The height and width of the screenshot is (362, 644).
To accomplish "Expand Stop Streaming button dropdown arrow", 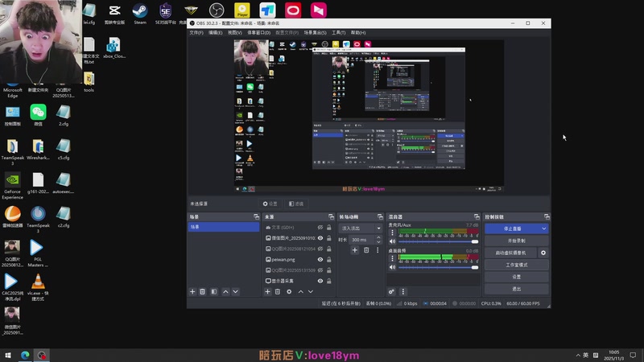I will [x=544, y=228].
